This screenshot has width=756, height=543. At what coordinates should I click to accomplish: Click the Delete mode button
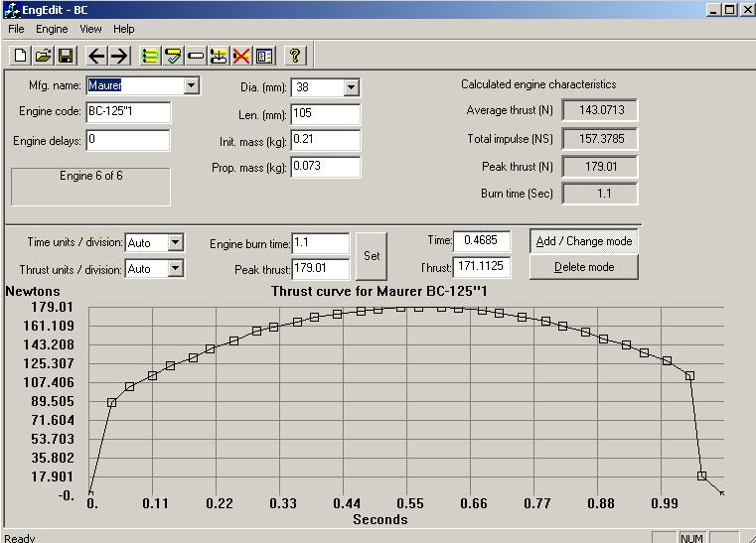tap(584, 267)
